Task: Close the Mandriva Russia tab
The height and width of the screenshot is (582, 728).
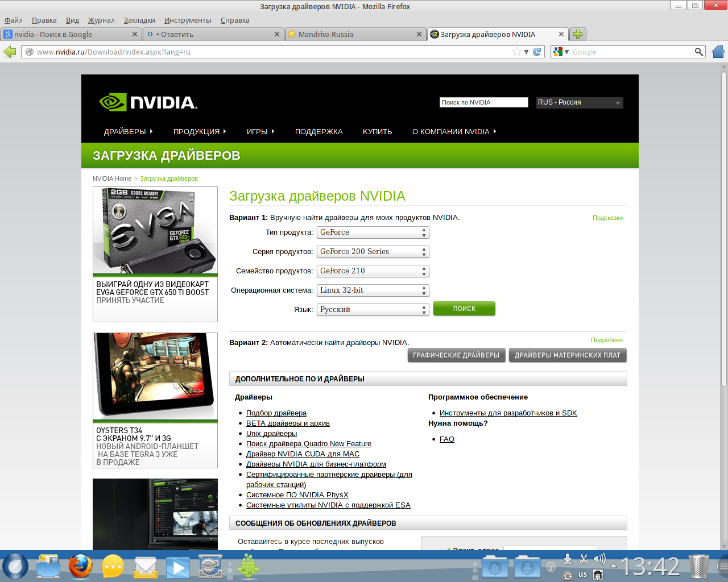Action: (x=419, y=34)
